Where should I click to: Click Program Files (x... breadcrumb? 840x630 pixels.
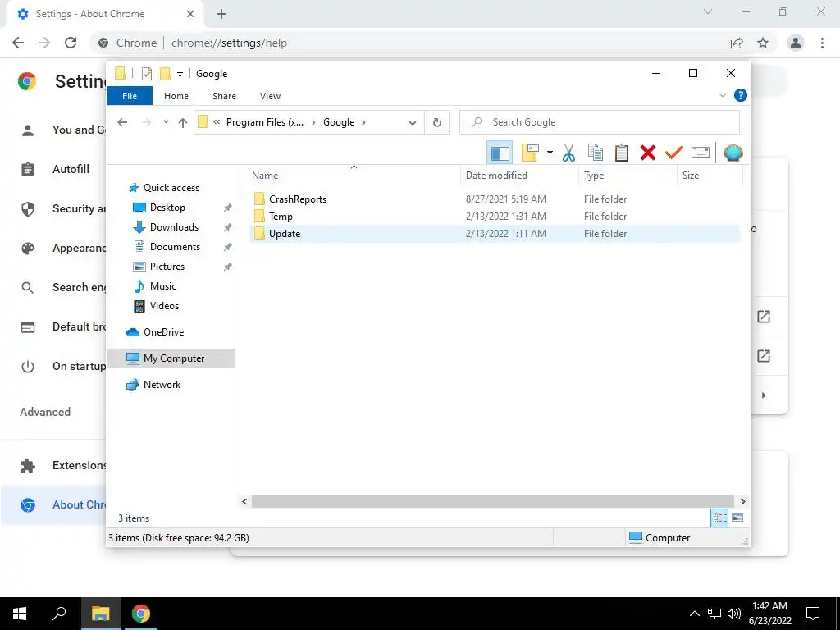(x=265, y=122)
